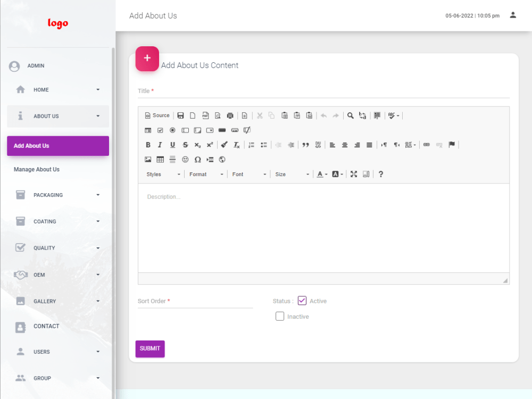Expand the PACKAGING sidebar menu
532x399 pixels.
pos(58,195)
